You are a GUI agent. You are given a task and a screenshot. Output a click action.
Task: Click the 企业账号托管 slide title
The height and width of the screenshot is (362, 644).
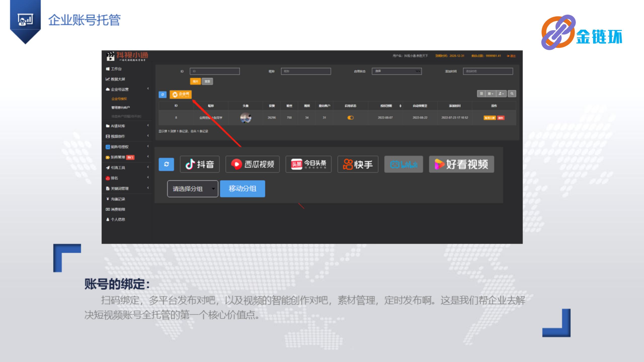pos(85,20)
